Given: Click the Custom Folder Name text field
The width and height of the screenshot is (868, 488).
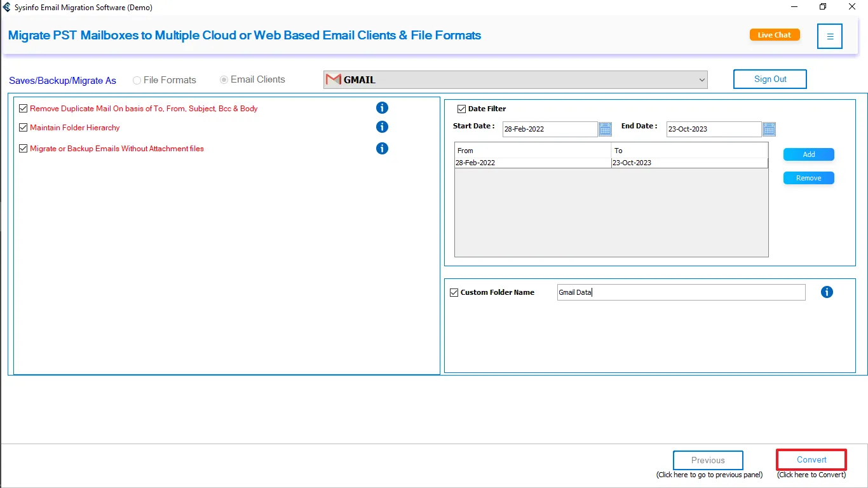Looking at the screenshot, I should point(680,292).
